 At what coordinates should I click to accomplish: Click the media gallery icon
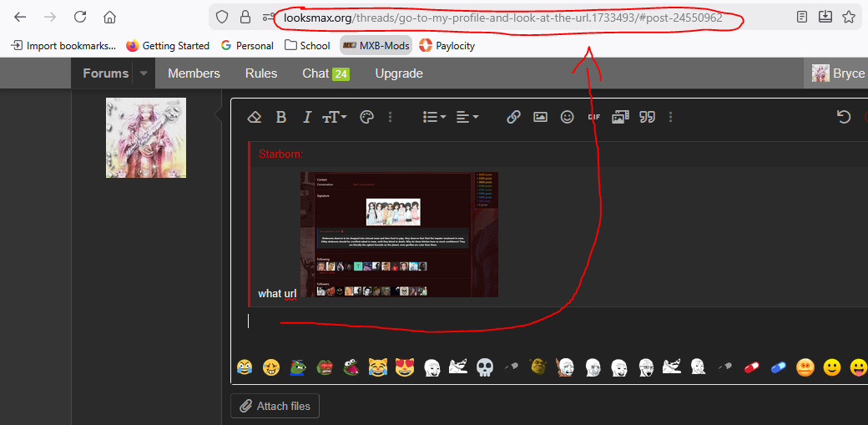[619, 118]
